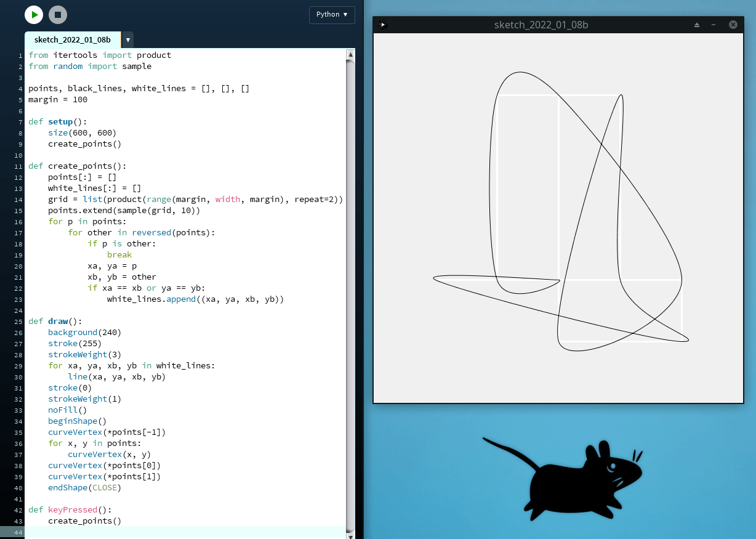The image size is (756, 539).
Task: Click the 'endShape(CLOSE)' code line
Action: (85, 488)
